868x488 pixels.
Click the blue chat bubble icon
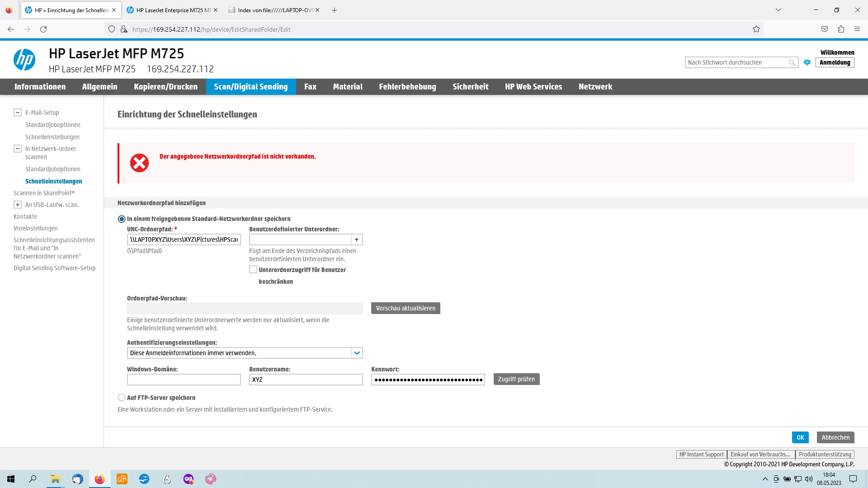coord(807,63)
